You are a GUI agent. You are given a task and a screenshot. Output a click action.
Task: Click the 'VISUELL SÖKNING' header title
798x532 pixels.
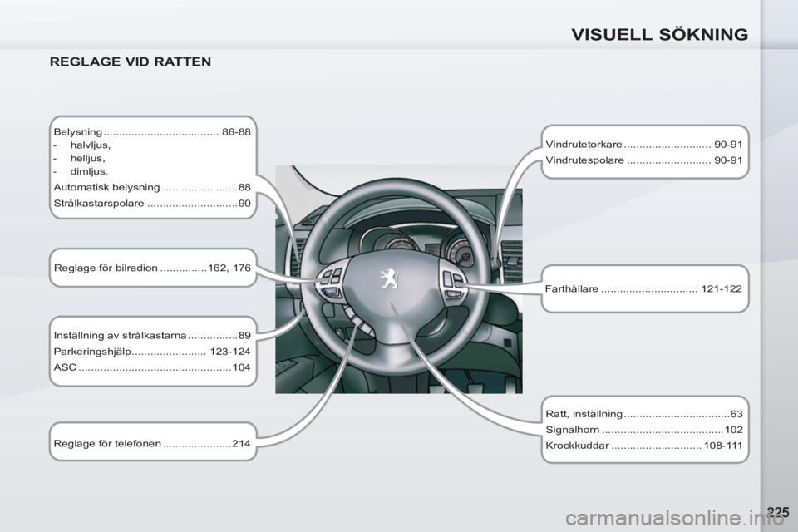point(659,35)
